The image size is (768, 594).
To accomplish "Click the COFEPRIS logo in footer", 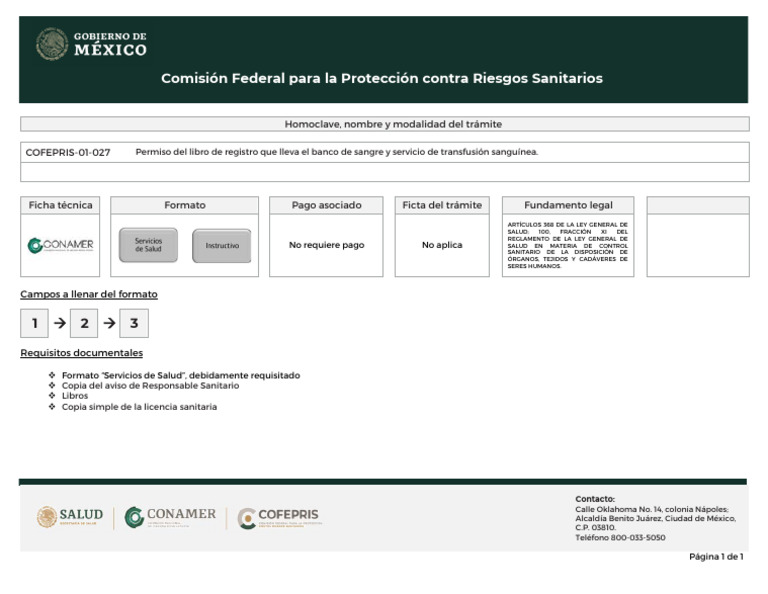I will [x=278, y=518].
